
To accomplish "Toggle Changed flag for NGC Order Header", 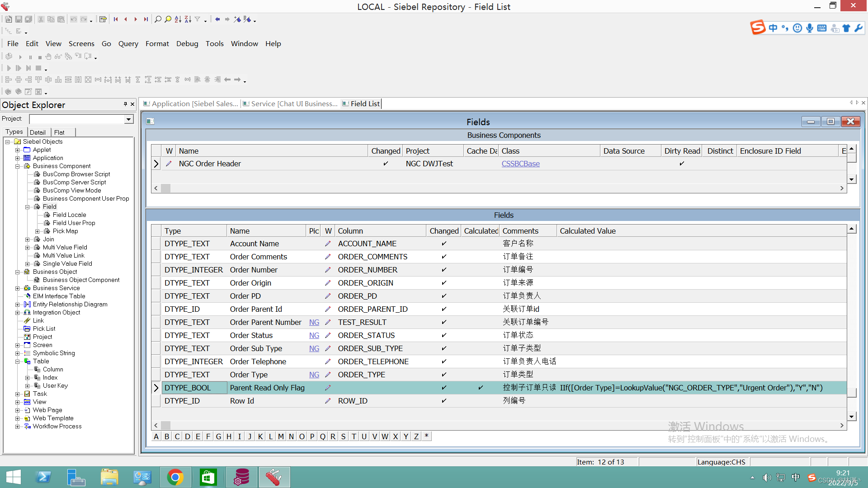I will [x=386, y=164].
